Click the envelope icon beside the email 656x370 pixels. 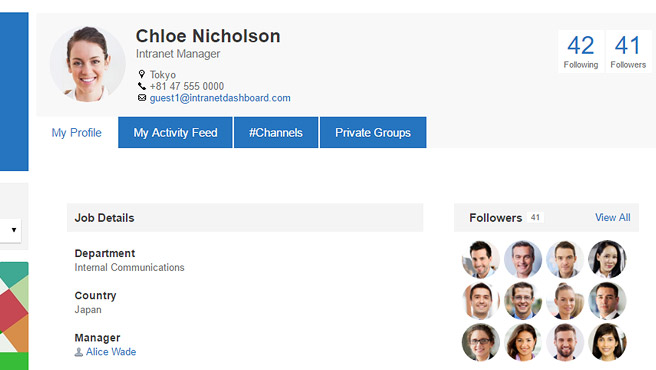click(142, 98)
